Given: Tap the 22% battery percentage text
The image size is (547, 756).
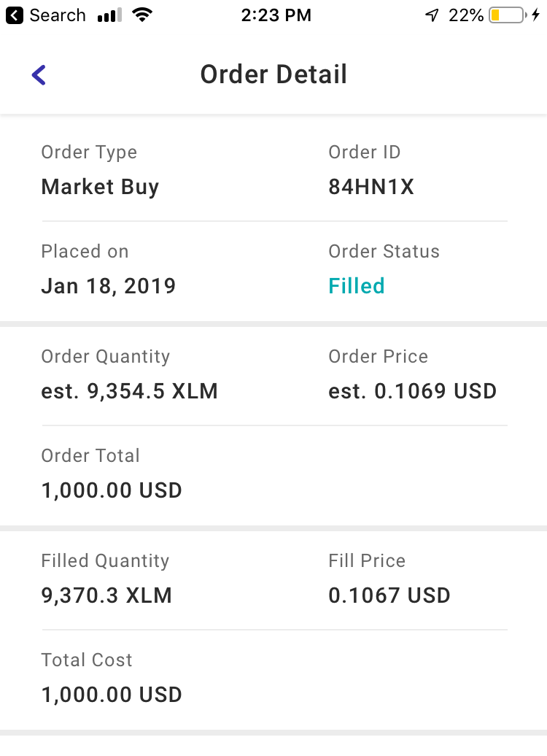Looking at the screenshot, I should [466, 15].
